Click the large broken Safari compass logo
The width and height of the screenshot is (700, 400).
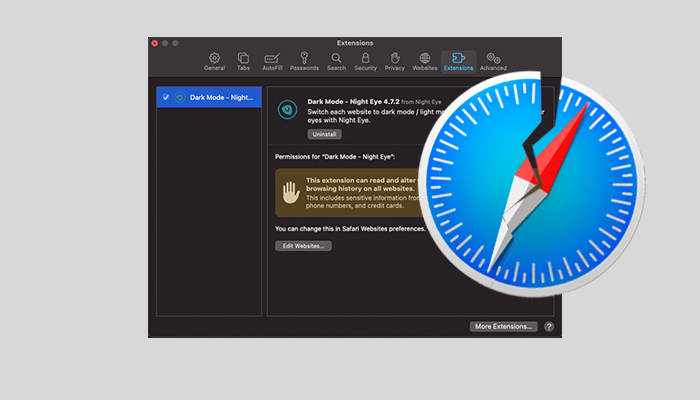coord(532,184)
